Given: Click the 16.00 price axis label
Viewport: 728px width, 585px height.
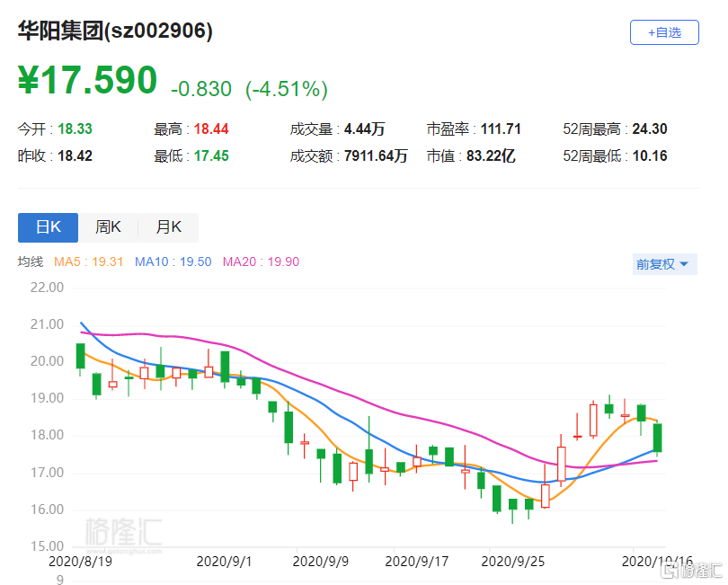Looking at the screenshot, I should click(x=47, y=510).
